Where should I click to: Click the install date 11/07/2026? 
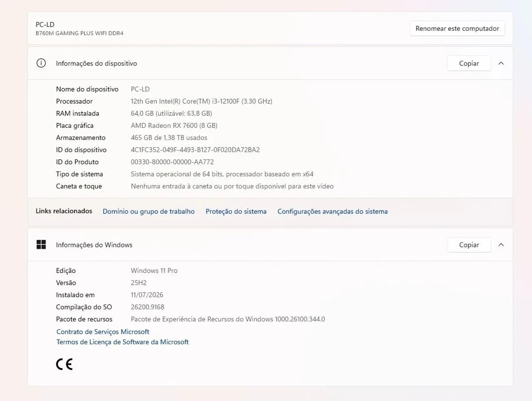click(147, 295)
